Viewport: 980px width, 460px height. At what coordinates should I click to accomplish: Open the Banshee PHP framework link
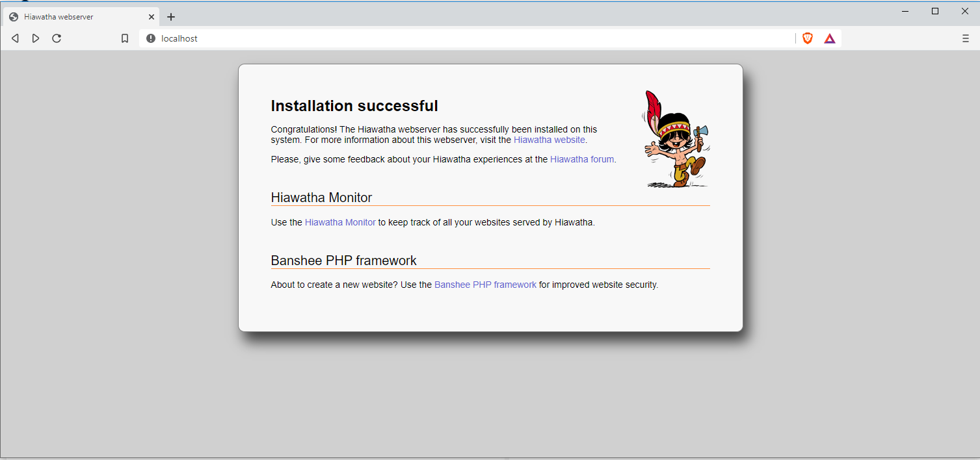tap(485, 285)
